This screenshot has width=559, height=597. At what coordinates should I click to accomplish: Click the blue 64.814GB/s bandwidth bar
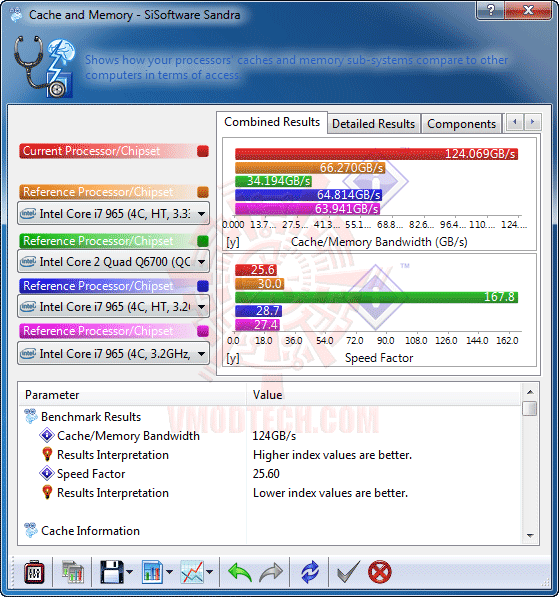point(308,195)
